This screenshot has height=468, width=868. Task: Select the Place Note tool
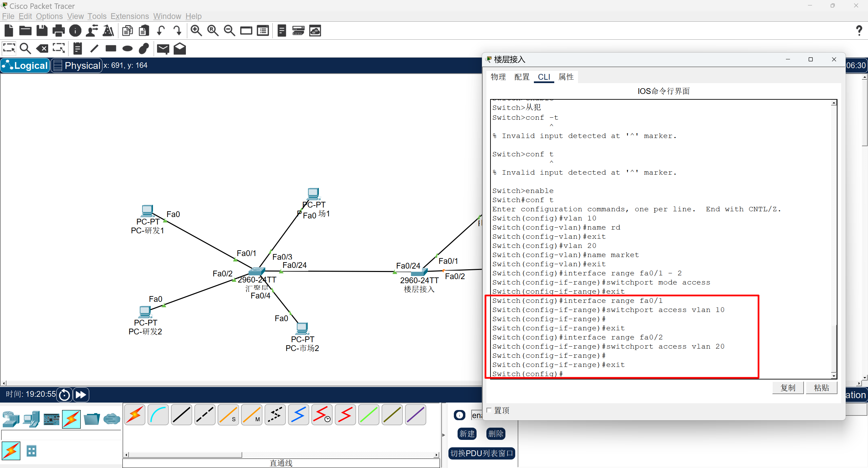click(x=77, y=48)
